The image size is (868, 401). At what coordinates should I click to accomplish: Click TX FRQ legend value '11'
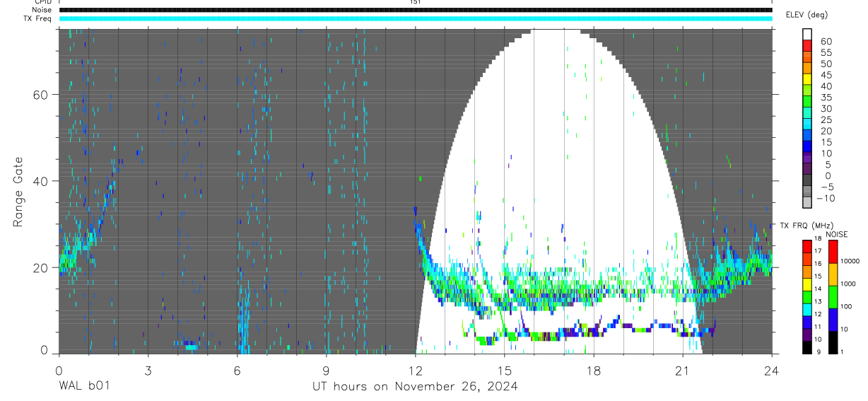[818, 327]
